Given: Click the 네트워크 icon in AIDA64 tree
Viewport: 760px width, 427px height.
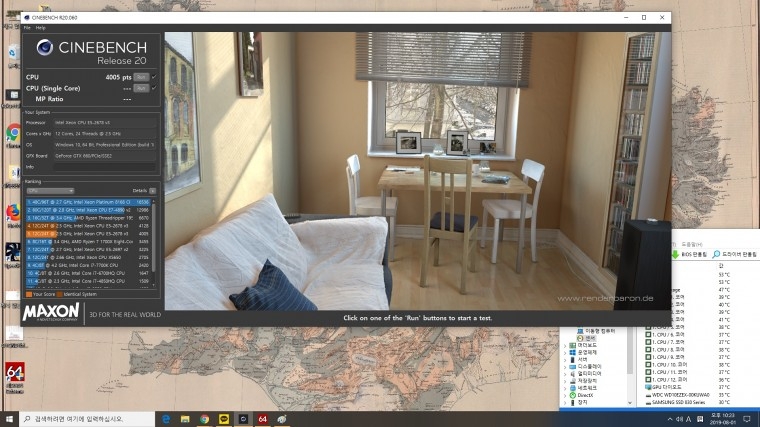Looking at the screenshot, I should click(572, 388).
